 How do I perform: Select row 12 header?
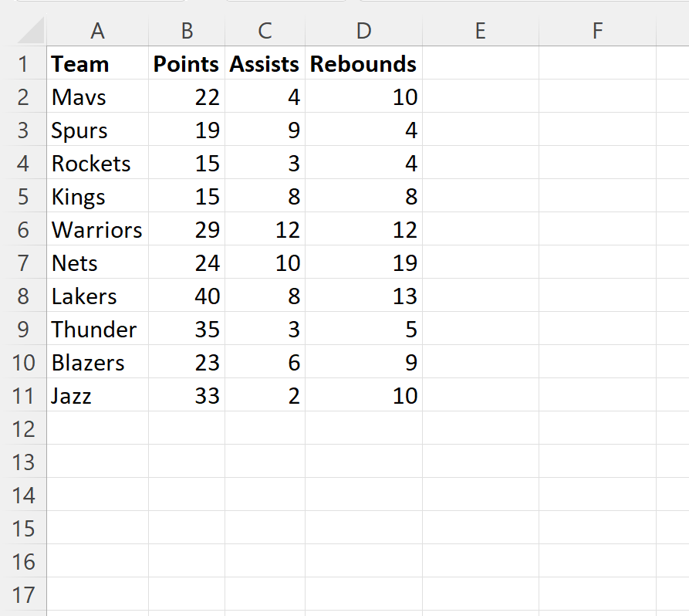pos(23,429)
